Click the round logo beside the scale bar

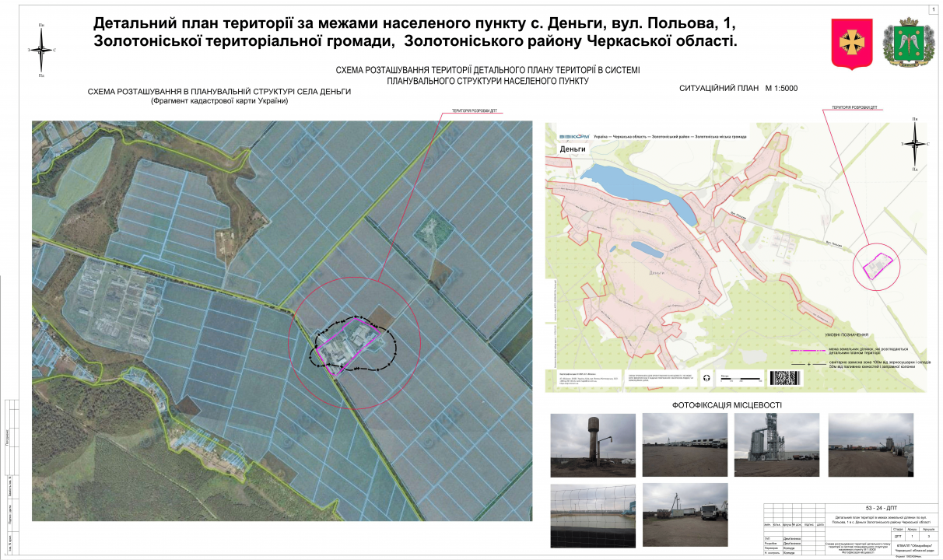tap(706, 378)
